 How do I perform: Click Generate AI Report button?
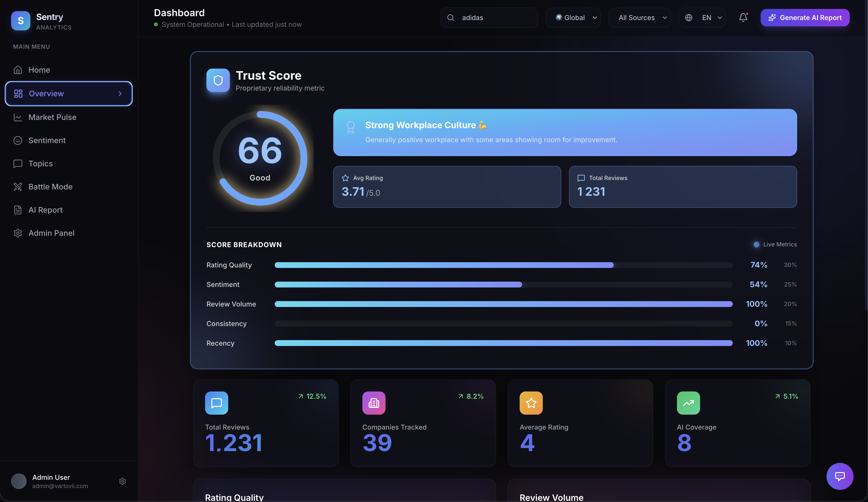805,18
